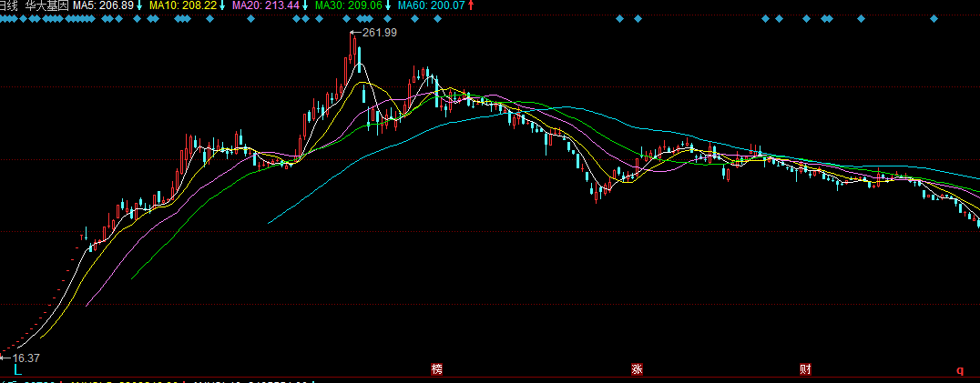Click the 华大基因 stock name
980x383 pixels.
pyautogui.click(x=46, y=5)
